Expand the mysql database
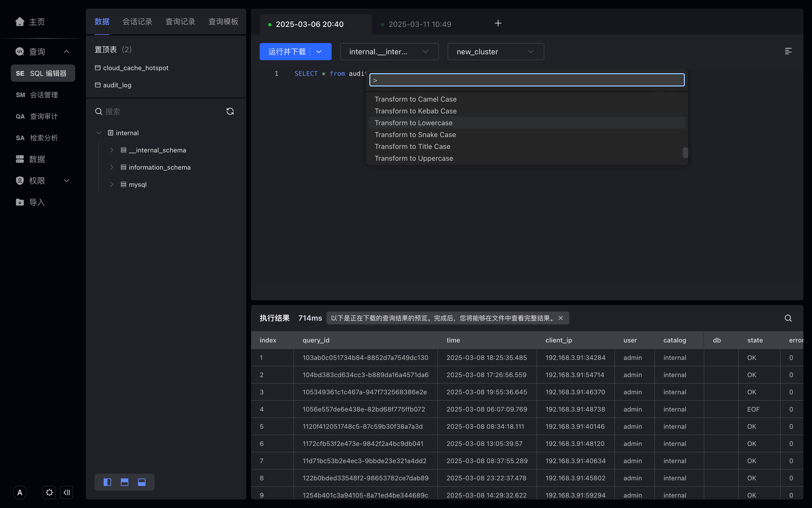The height and width of the screenshot is (508, 812). click(112, 184)
